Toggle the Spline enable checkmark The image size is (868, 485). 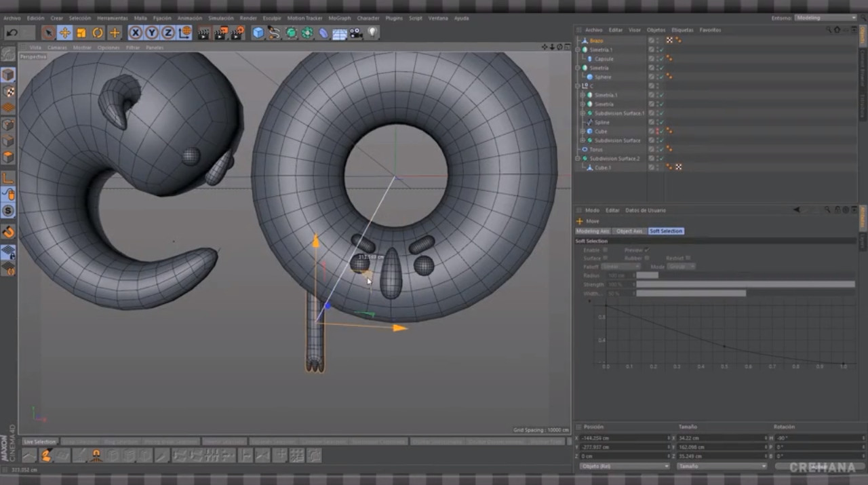(x=661, y=122)
